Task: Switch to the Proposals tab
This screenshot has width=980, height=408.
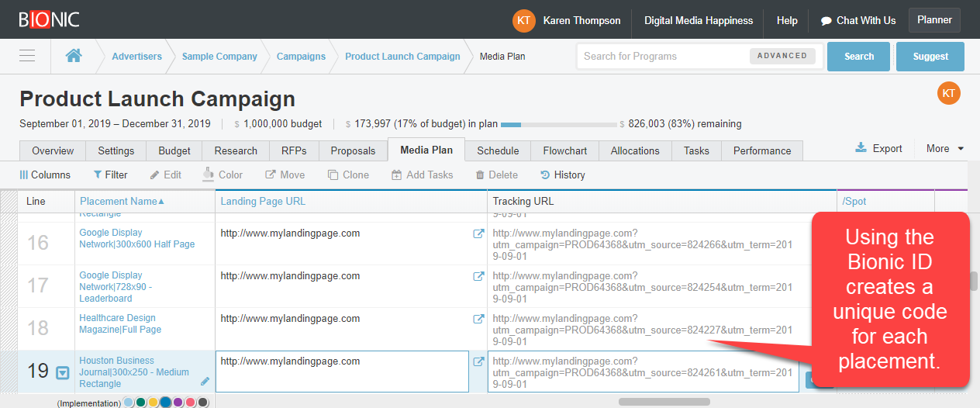Action: click(353, 150)
